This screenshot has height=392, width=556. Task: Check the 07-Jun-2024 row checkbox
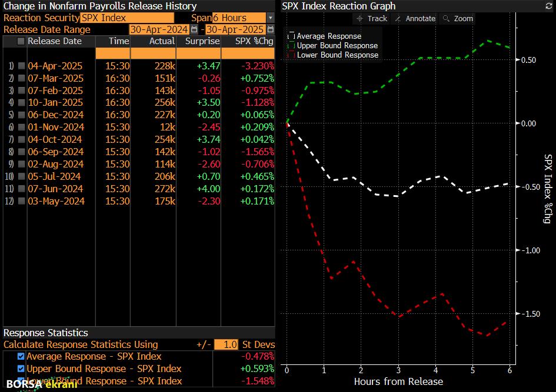(x=22, y=189)
